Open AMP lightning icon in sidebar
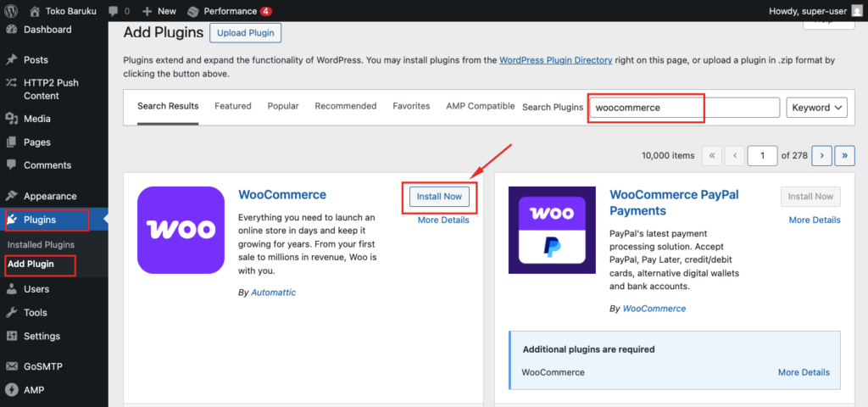This screenshot has width=868, height=407. coord(11,390)
